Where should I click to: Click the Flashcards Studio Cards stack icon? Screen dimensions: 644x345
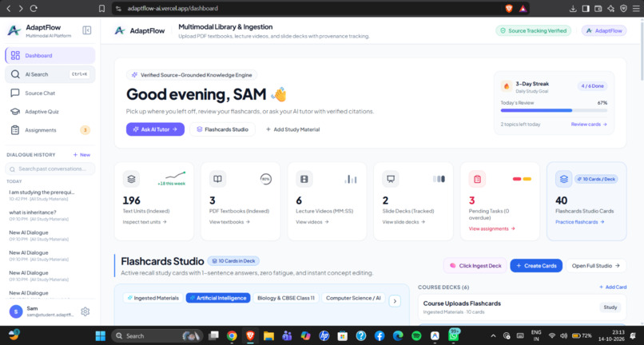point(563,179)
